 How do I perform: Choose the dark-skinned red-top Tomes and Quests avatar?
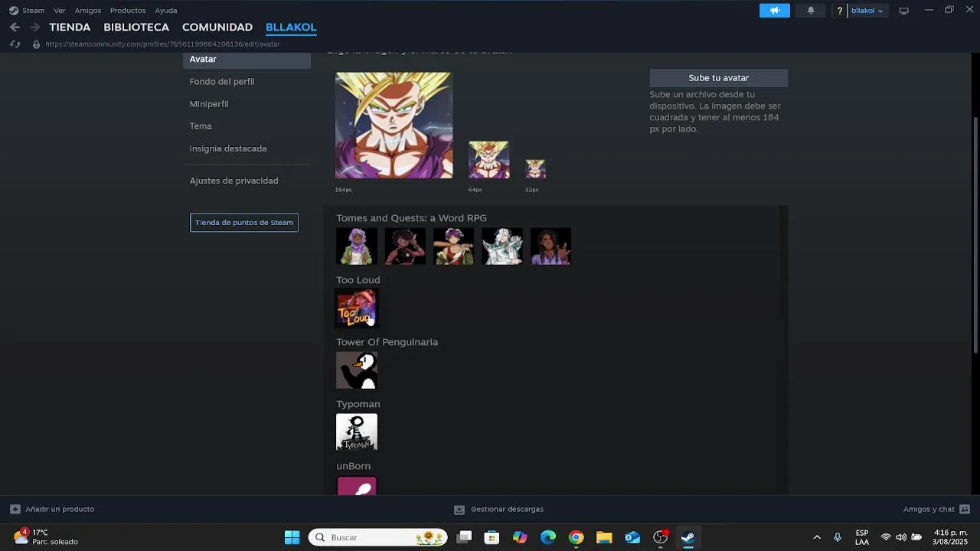click(x=405, y=246)
